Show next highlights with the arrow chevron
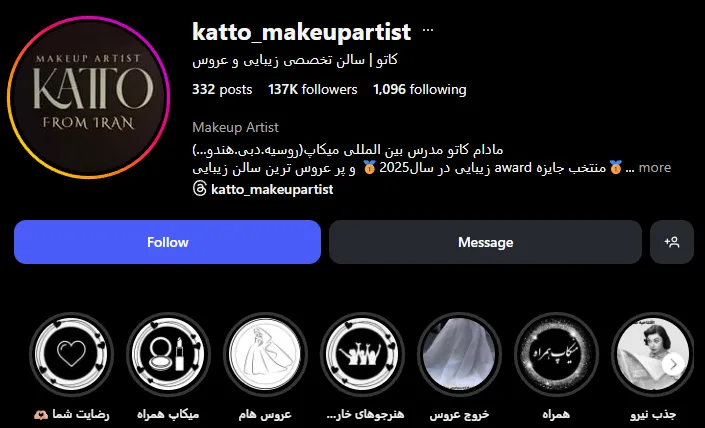 pyautogui.click(x=673, y=364)
